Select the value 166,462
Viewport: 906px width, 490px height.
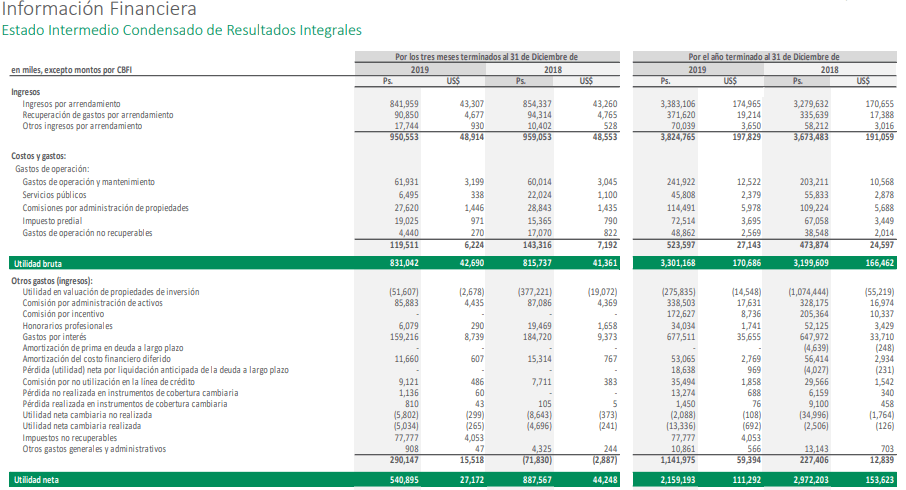(879, 263)
